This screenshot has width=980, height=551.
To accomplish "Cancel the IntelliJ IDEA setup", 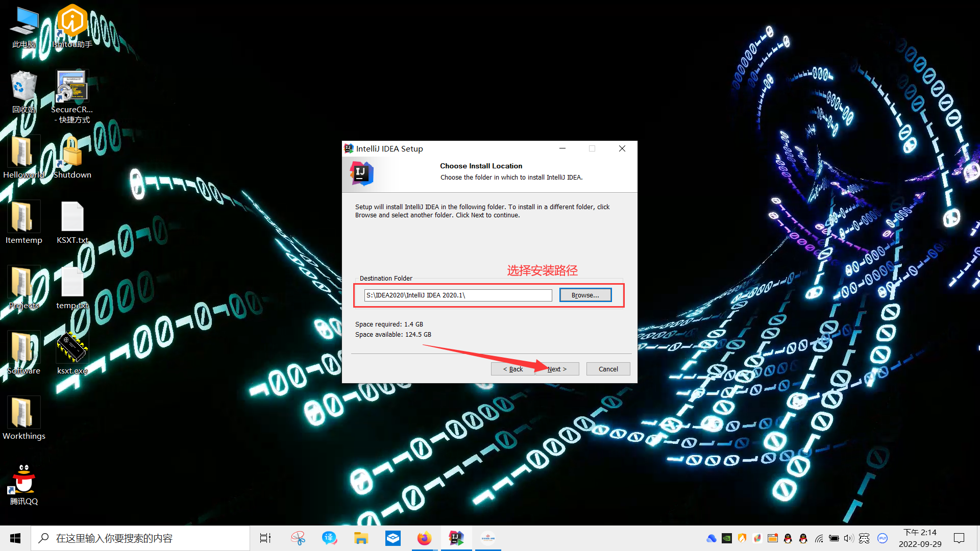I will [608, 369].
